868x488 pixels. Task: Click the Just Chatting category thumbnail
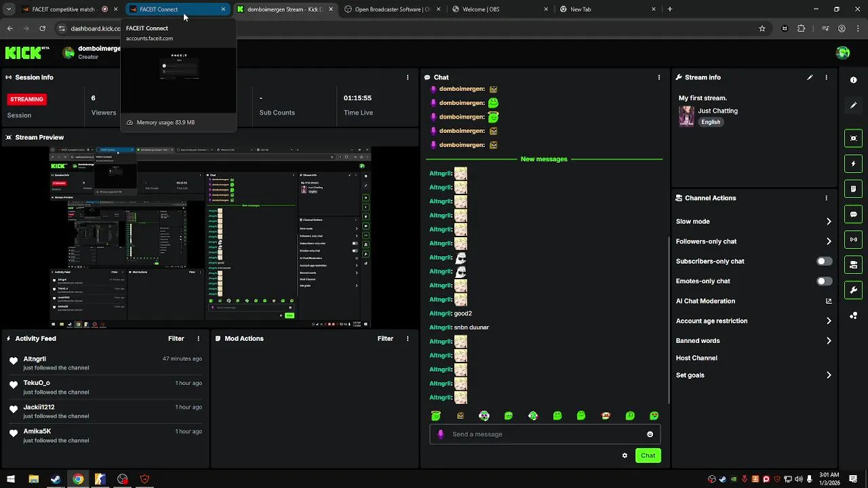pyautogui.click(x=686, y=116)
